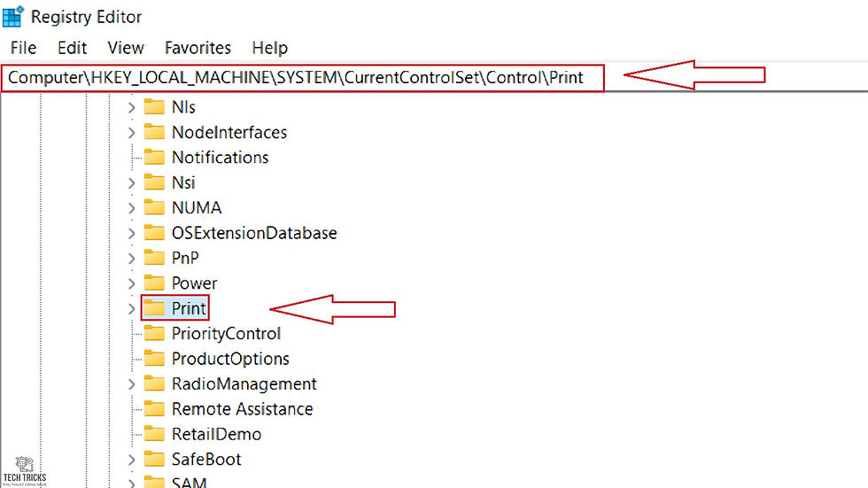Open the Favorites menu
This screenshot has height=488, width=868.
(198, 48)
